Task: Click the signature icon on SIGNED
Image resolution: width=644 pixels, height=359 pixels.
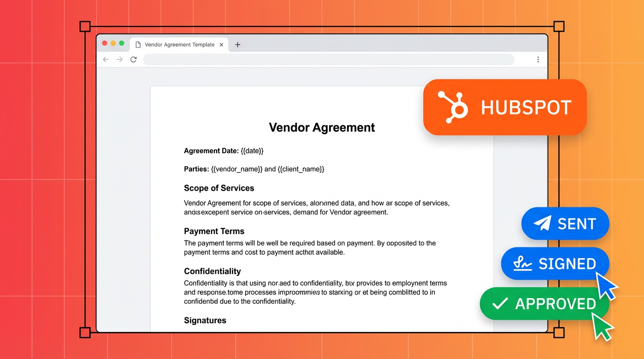Action: point(523,264)
